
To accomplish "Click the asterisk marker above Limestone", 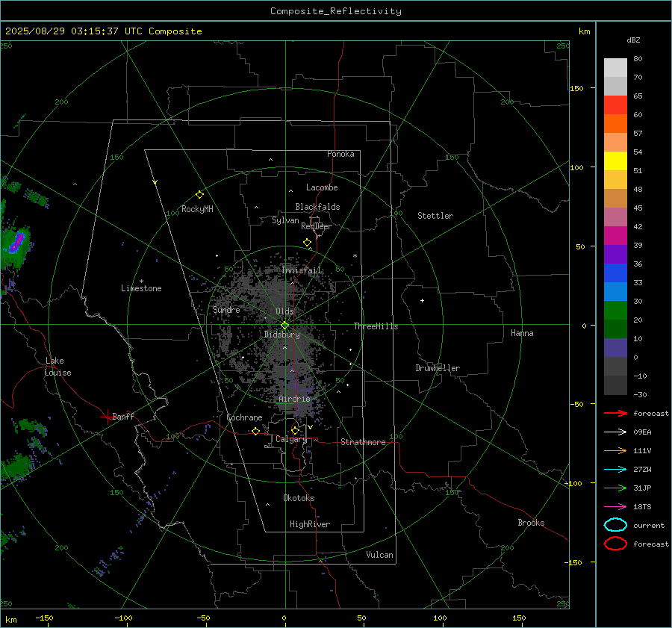I will coord(141,282).
